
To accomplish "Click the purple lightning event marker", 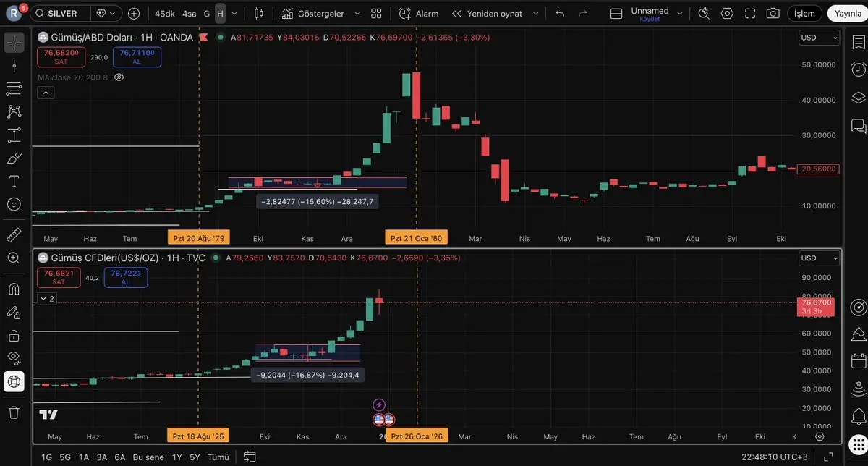I will (379, 404).
